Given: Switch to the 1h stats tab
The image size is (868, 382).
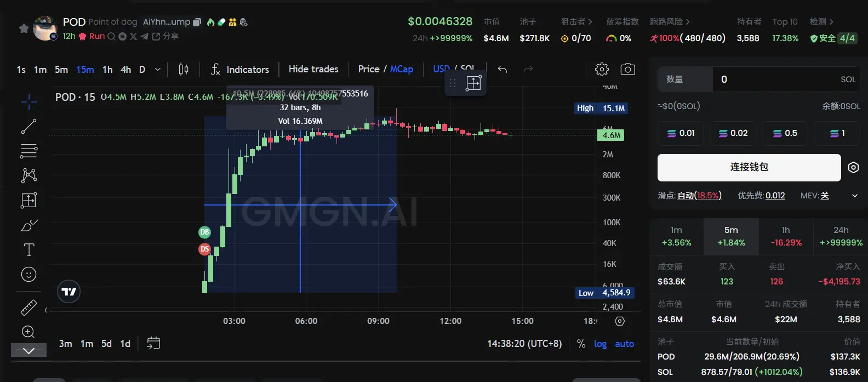Looking at the screenshot, I should 786,236.
